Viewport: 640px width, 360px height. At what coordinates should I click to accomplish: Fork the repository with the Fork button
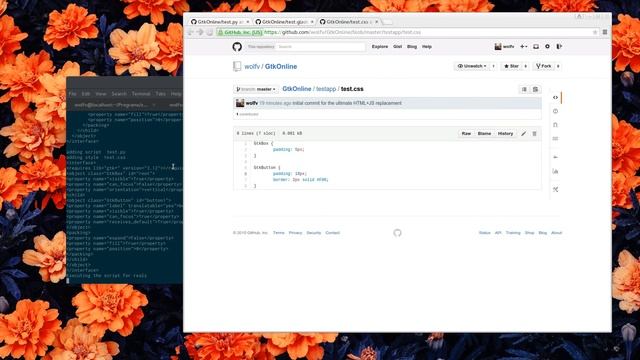pos(544,66)
